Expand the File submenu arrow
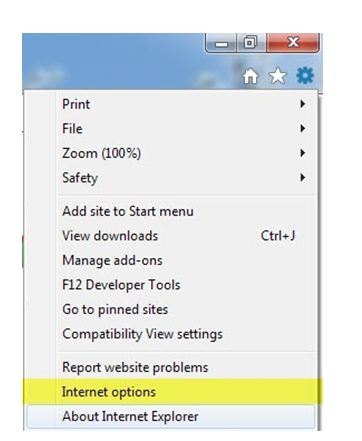The height and width of the screenshot is (441, 362). (302, 128)
